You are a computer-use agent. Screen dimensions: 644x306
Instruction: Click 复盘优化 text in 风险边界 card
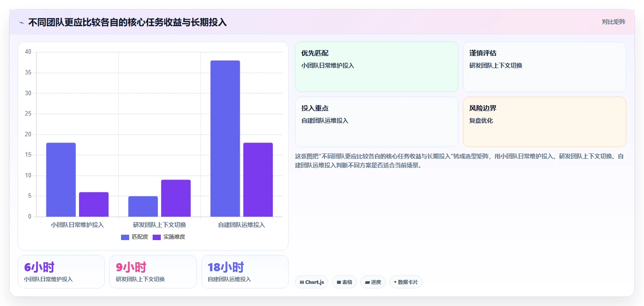tap(481, 121)
